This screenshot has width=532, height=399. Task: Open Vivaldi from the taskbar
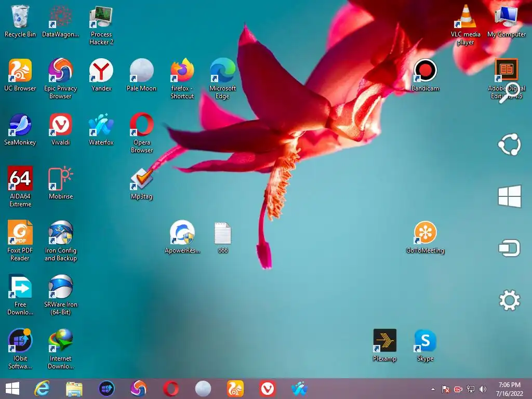pyautogui.click(x=268, y=389)
